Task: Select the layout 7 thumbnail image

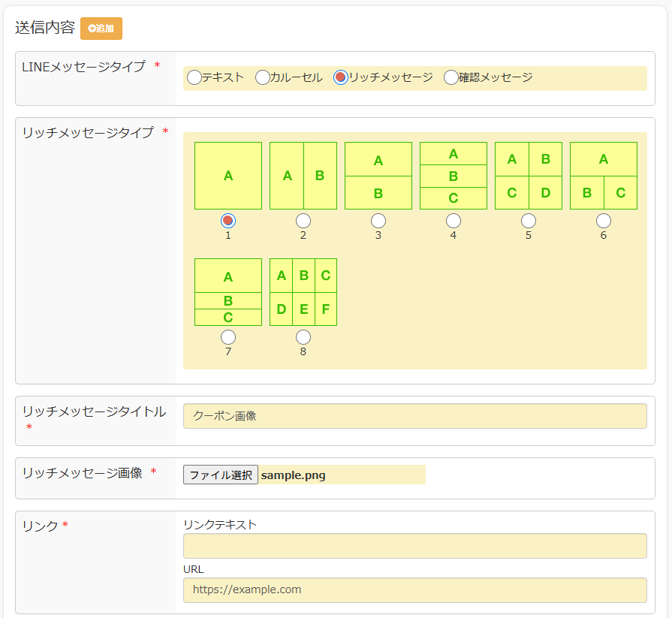Action: 228,292
